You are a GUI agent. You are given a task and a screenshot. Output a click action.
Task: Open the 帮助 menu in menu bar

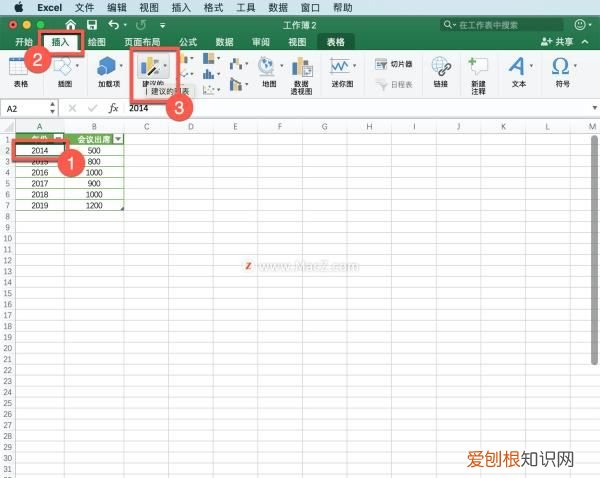point(342,7)
